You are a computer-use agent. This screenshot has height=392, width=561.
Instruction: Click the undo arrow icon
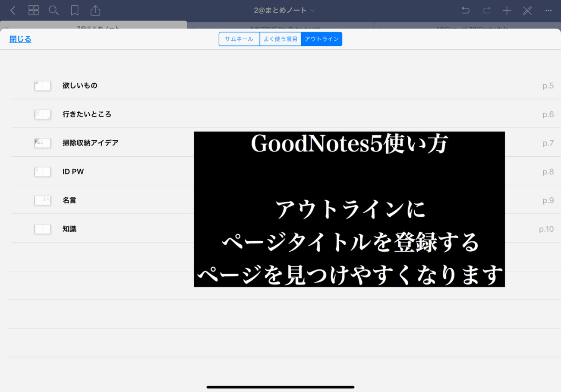pyautogui.click(x=465, y=10)
